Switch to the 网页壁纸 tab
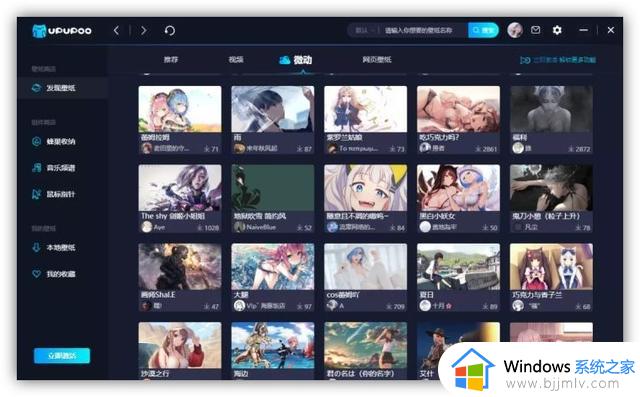 pos(377,60)
